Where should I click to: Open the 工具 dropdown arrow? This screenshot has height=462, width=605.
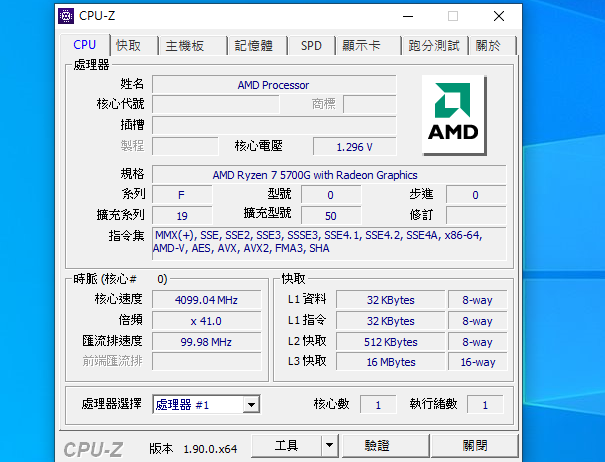[x=329, y=445]
